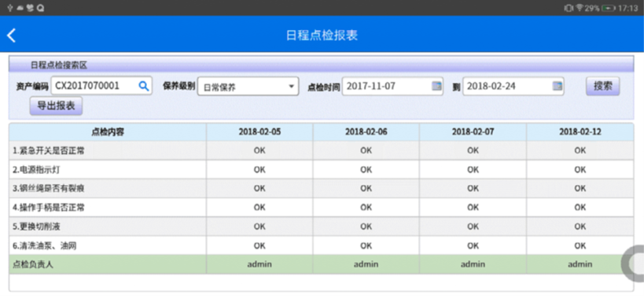Click the asset code search magnifier icon
This screenshot has height=296, width=644.
143,86
